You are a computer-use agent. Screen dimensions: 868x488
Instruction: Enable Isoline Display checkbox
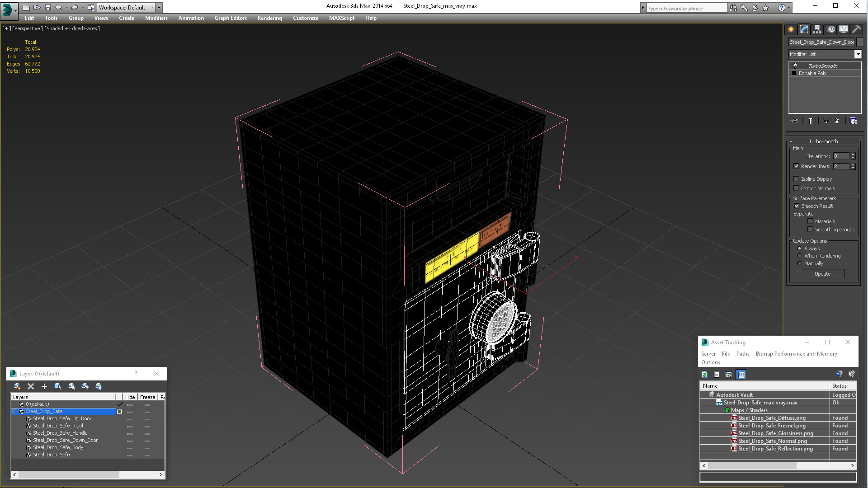pos(797,179)
